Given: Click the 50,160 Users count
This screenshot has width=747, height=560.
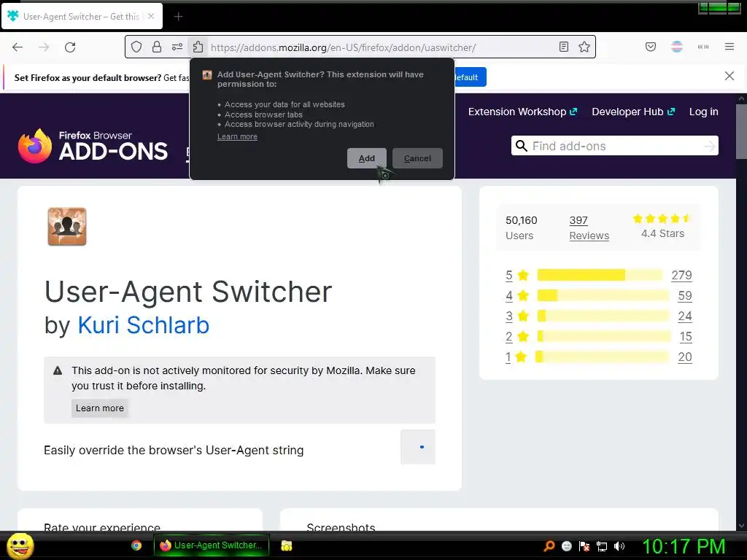Looking at the screenshot, I should 521,227.
